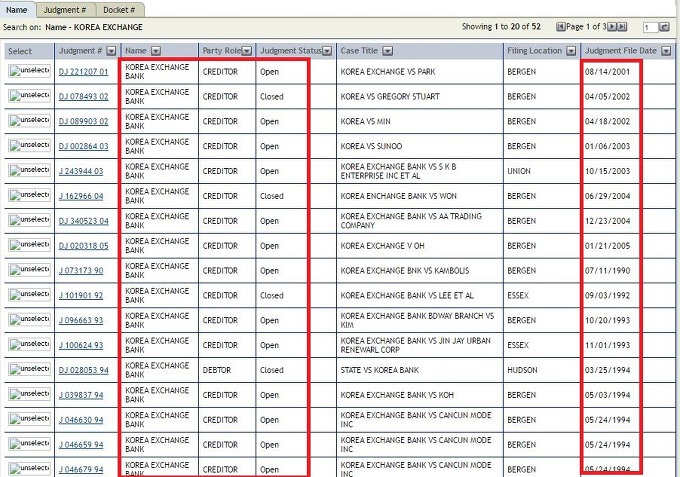Click the HUDSON filing location cell
Viewport: 680px width, 477px height.
pyautogui.click(x=522, y=370)
